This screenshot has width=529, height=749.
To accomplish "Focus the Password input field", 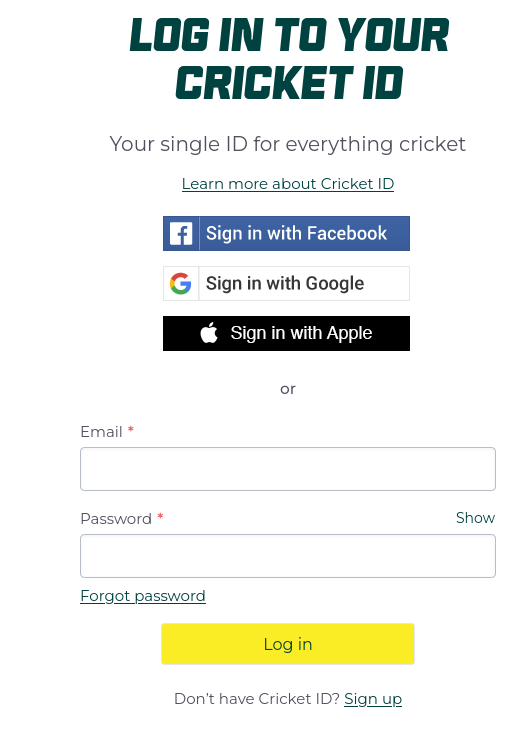I will pos(288,556).
